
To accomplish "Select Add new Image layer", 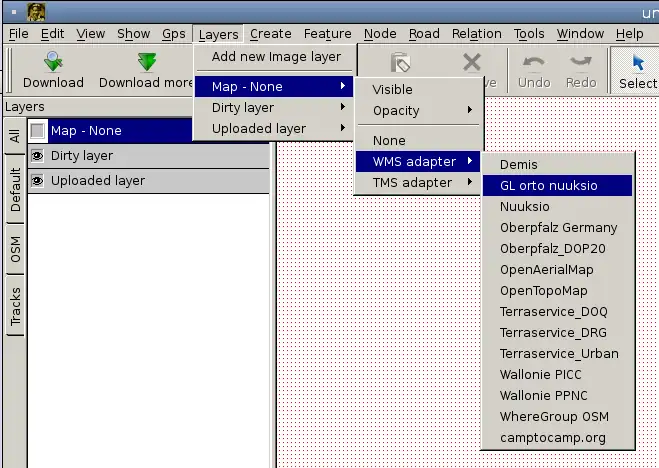I will [x=276, y=57].
